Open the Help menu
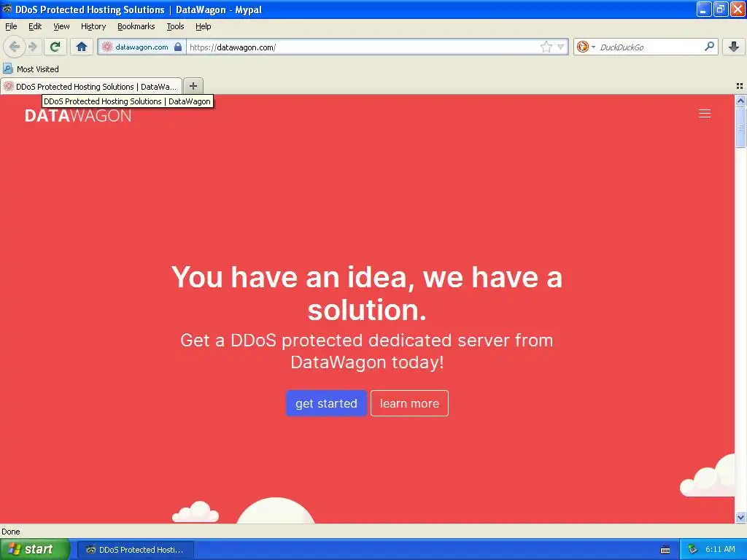The image size is (747, 560). [x=204, y=26]
